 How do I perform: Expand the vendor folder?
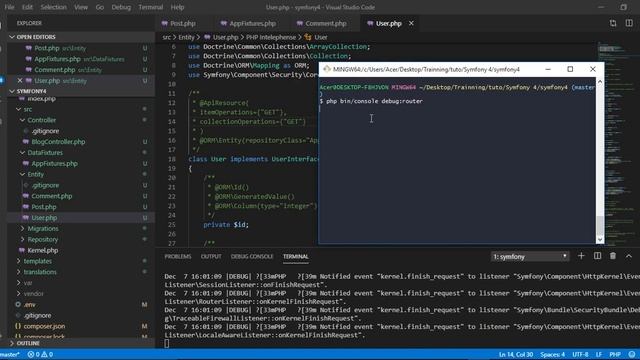click(x=18, y=293)
